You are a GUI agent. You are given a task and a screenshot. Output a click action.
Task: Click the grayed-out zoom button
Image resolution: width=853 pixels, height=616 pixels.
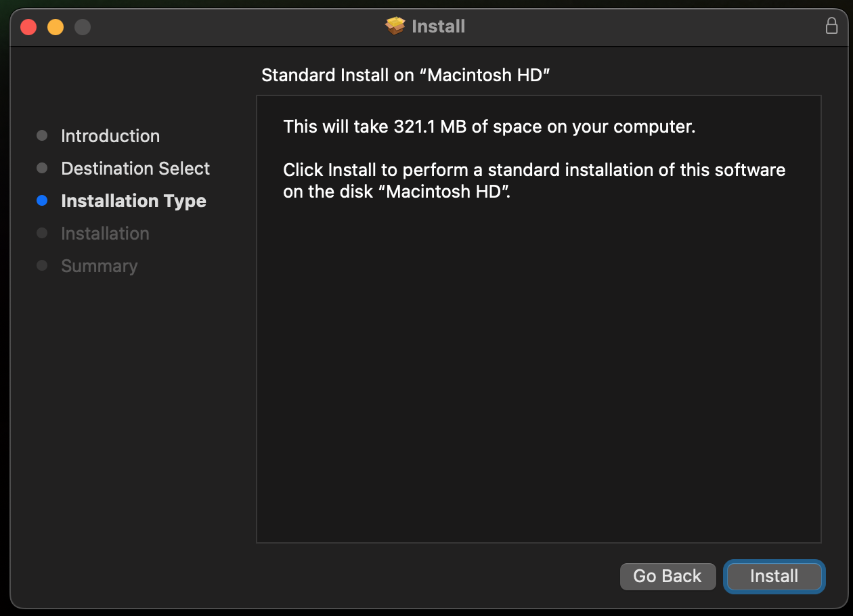coord(82,26)
